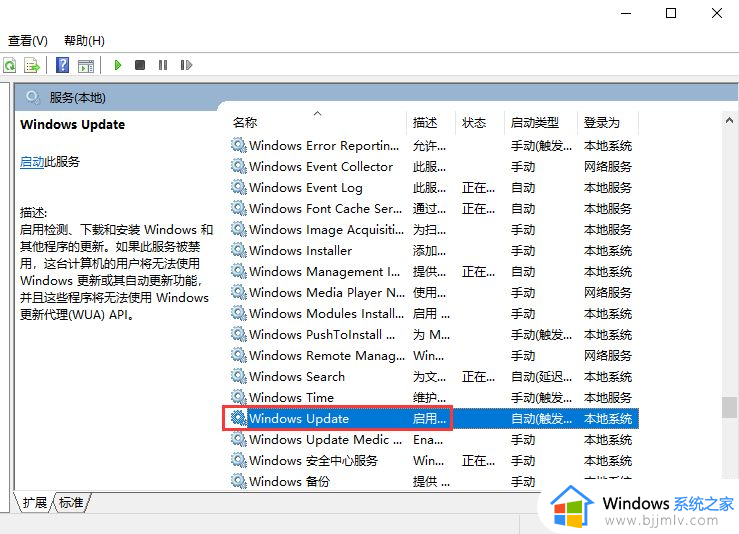Open the 帮助(H) menu
Image resolution: width=739 pixels, height=534 pixels.
84,41
